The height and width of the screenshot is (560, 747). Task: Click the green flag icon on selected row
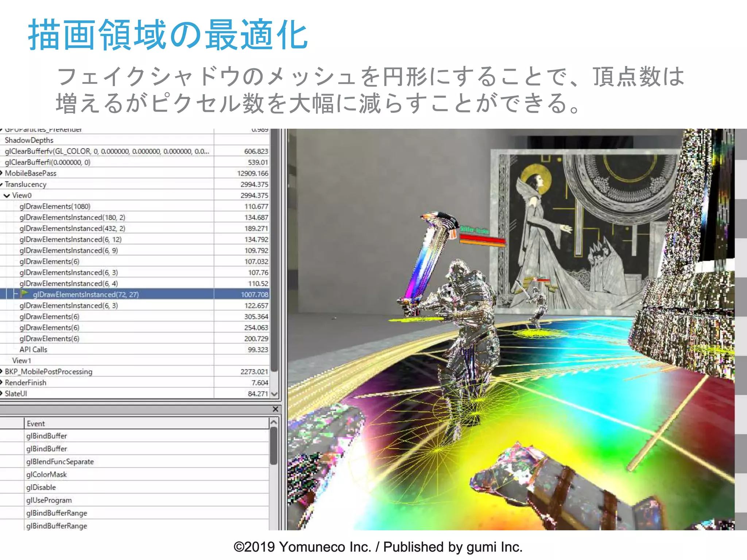pyautogui.click(x=25, y=293)
